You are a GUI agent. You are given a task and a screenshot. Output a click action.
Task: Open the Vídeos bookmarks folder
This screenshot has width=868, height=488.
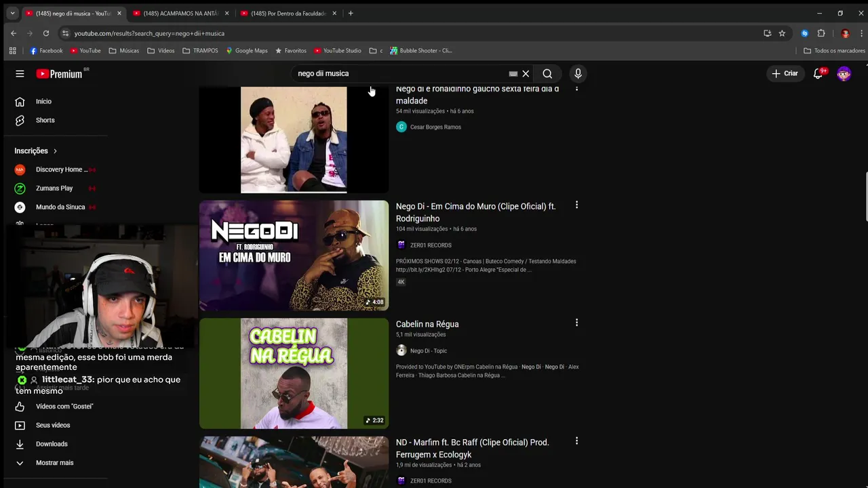pos(161,50)
